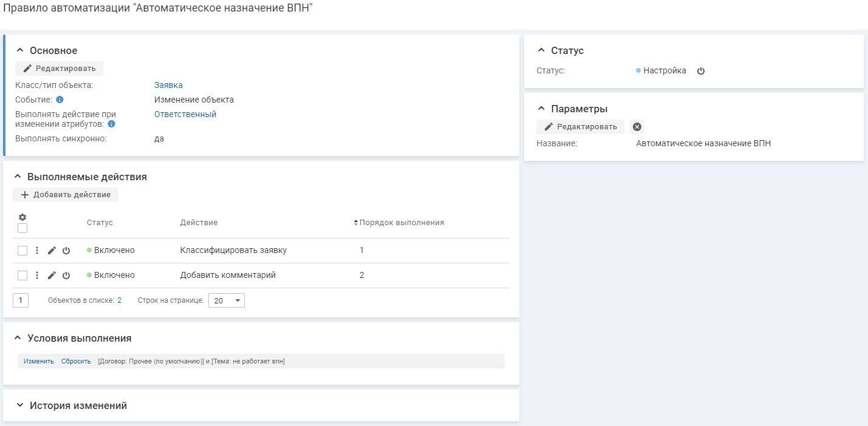Click the remove icon in Параметры panel

(637, 127)
